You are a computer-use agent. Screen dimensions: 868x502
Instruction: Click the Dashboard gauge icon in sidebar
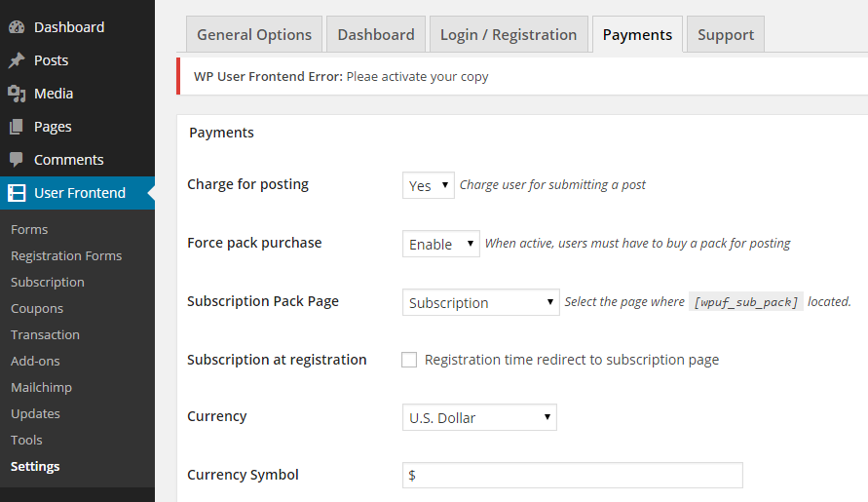[17, 27]
